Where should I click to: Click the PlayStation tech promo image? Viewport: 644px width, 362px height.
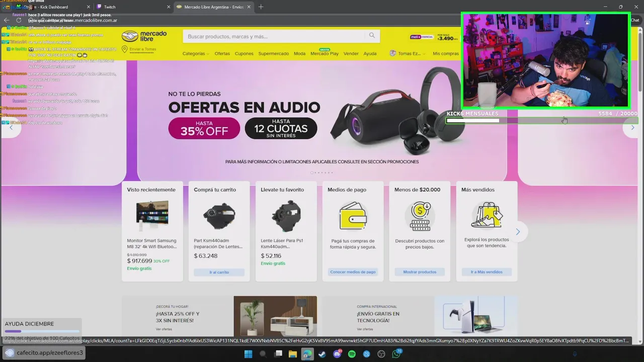[476, 316]
